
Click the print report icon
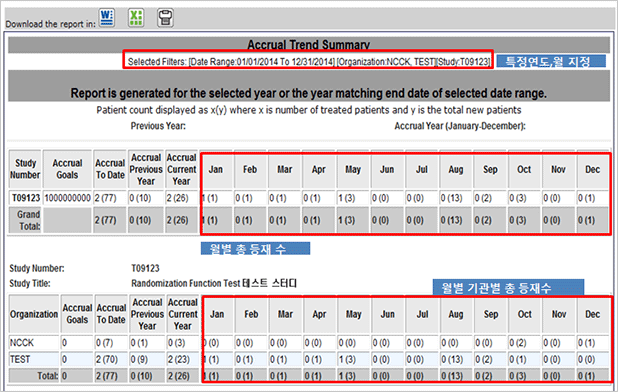click(x=165, y=18)
